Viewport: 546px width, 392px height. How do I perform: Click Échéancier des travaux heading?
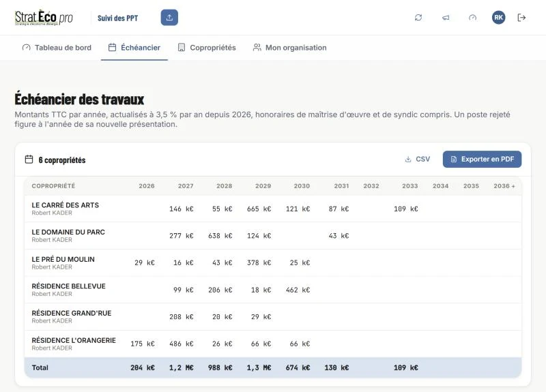pyautogui.click(x=79, y=99)
